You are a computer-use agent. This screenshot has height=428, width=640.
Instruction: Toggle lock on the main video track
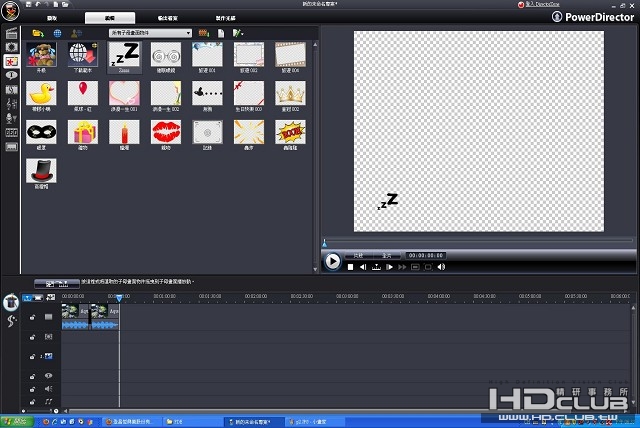[32, 317]
